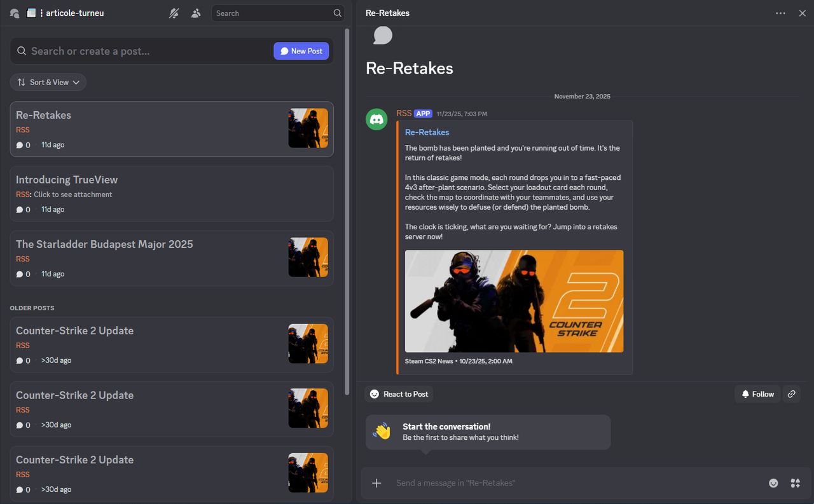
Task: Click the New Post button
Action: click(x=301, y=51)
